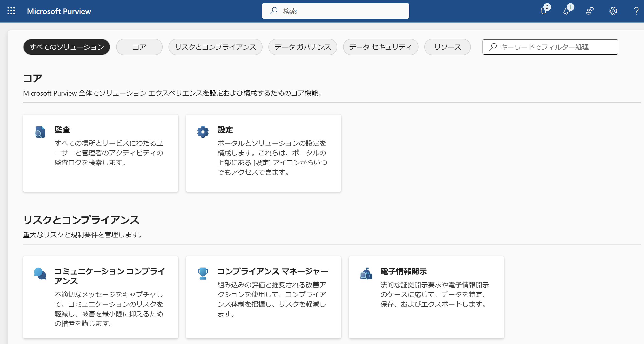Open the settings gear in top bar
Screen dimensions: 644x344
(613, 11)
